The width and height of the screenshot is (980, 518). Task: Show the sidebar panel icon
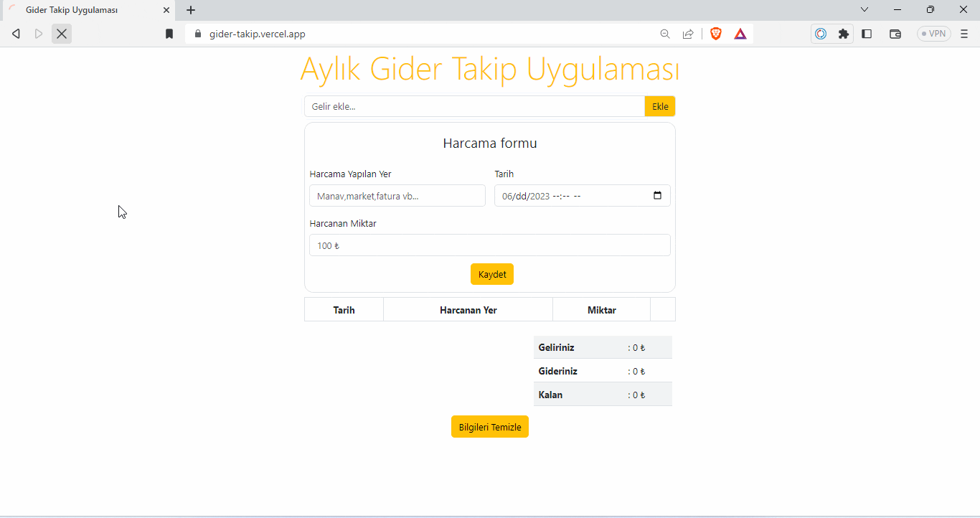point(867,34)
